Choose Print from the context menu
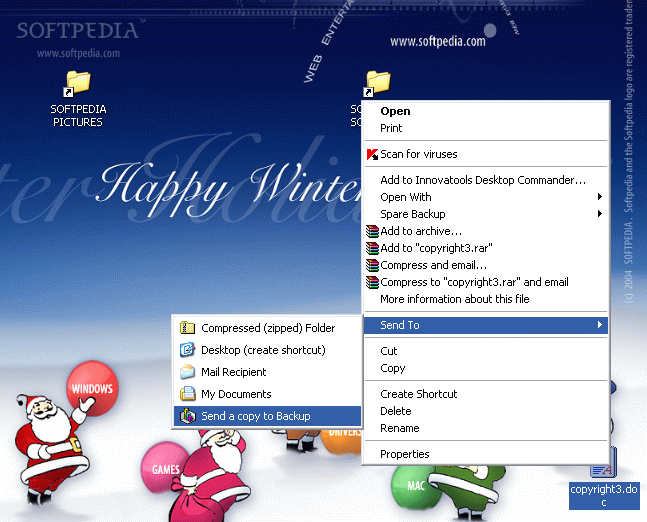Viewport: 647px width, 522px height. point(486,128)
